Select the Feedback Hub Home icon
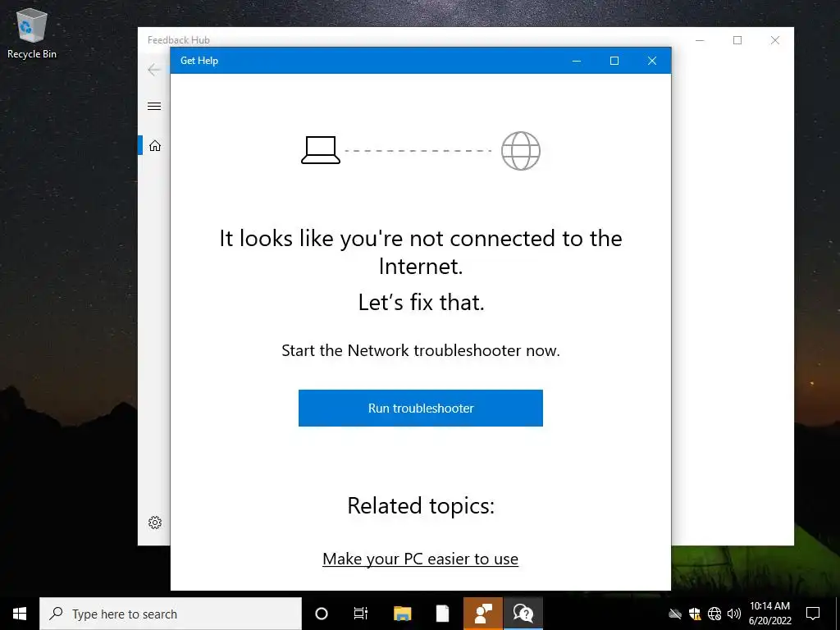840x630 pixels. [x=155, y=146]
